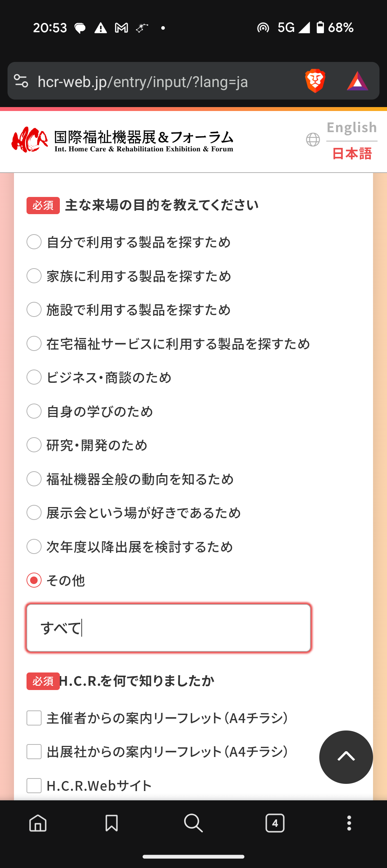This screenshot has height=868, width=387.
Task: Focus the その他 text field containing すべて
Action: tap(168, 628)
